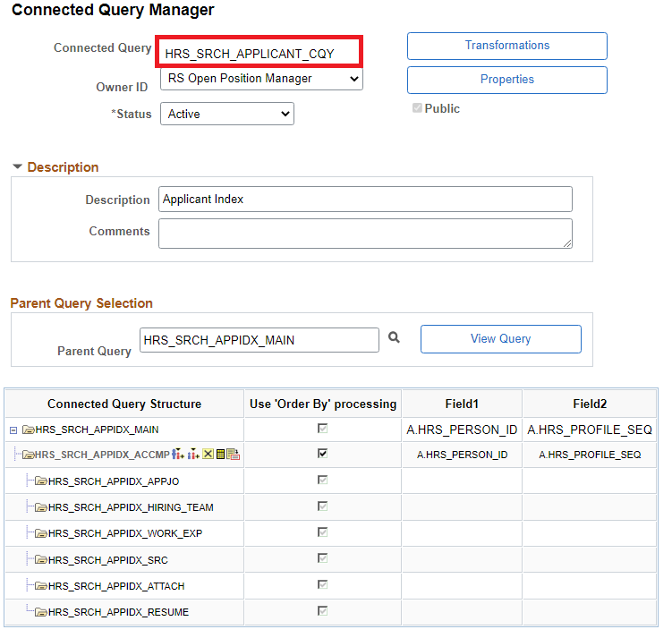Click the magnifier lookup icon beside Parent Query
Viewport: 672px width, 638px height.
(x=394, y=338)
